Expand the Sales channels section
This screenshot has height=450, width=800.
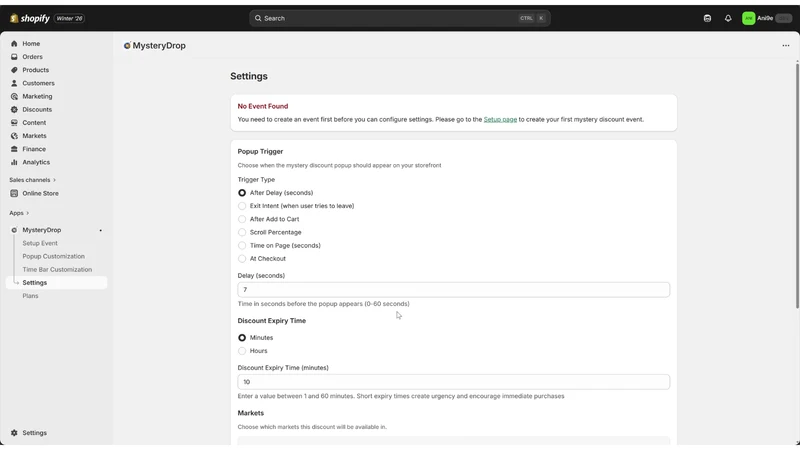click(x=33, y=180)
